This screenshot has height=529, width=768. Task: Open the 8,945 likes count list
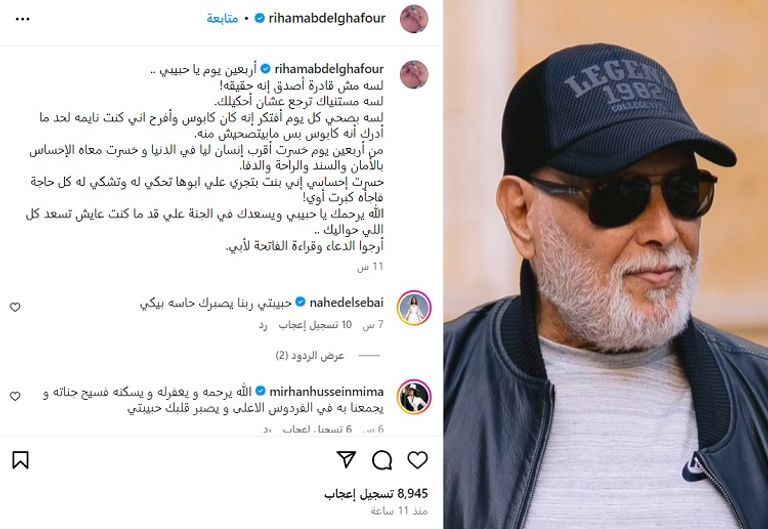click(376, 493)
